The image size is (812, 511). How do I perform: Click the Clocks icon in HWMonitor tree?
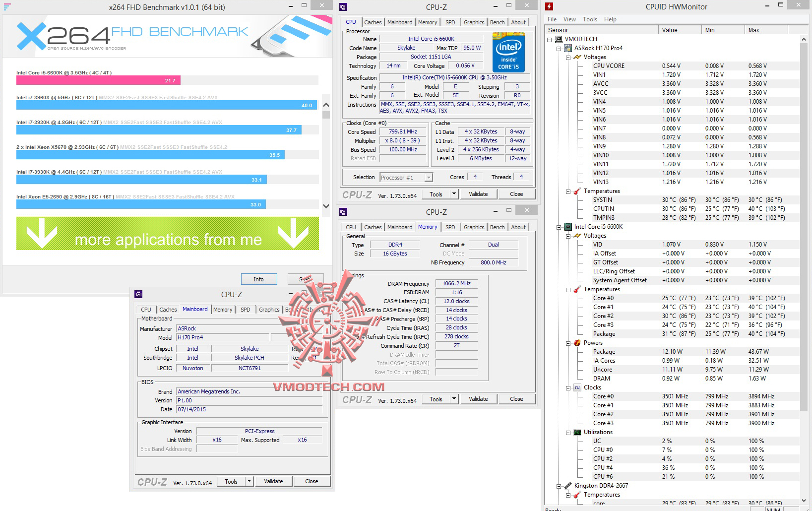pyautogui.click(x=577, y=387)
